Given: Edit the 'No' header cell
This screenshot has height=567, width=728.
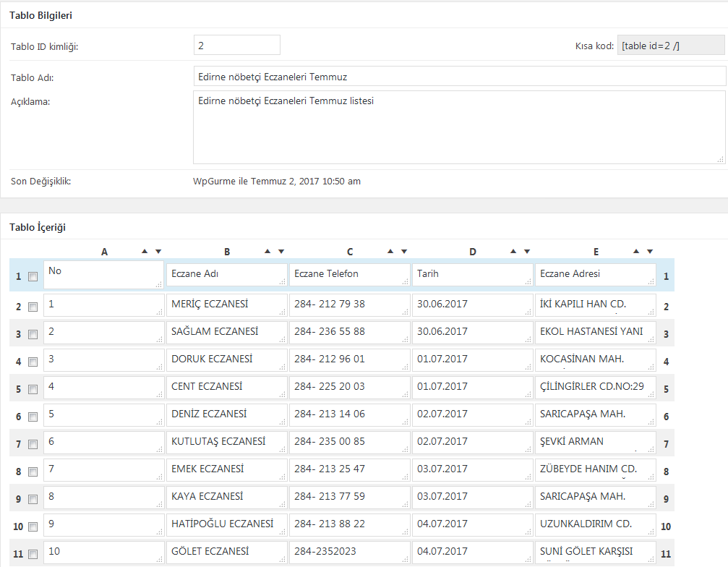Looking at the screenshot, I should pyautogui.click(x=103, y=275).
